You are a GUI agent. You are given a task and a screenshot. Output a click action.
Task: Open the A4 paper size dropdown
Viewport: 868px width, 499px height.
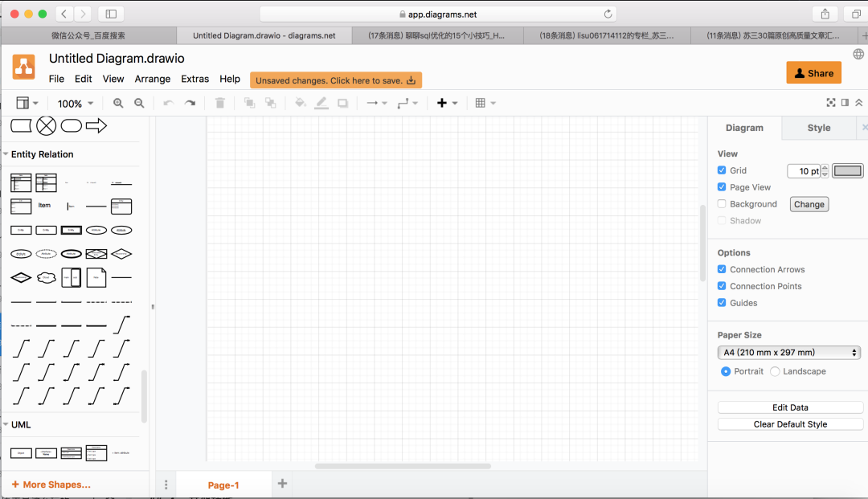(789, 353)
